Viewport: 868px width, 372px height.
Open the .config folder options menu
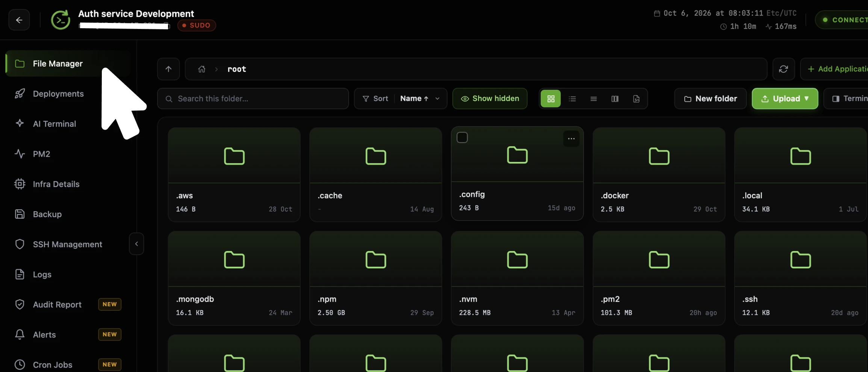coord(571,139)
